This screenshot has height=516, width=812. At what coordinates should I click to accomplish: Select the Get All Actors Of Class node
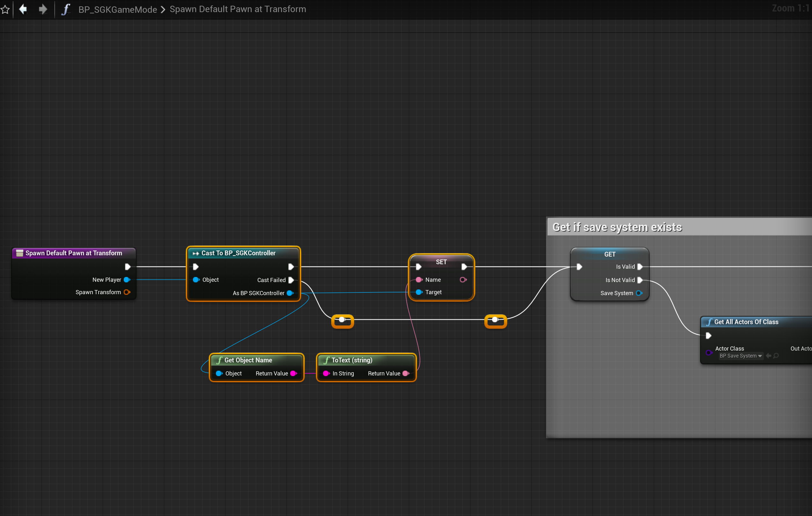click(746, 322)
